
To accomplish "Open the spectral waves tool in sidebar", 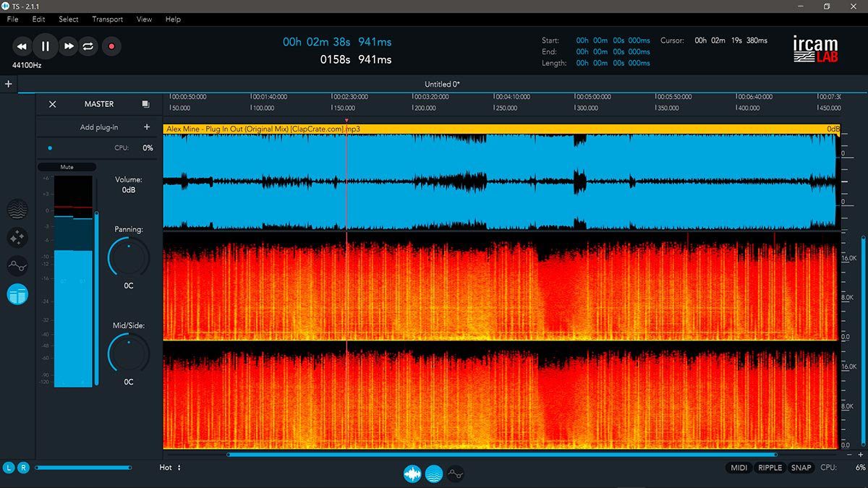I will 17,210.
